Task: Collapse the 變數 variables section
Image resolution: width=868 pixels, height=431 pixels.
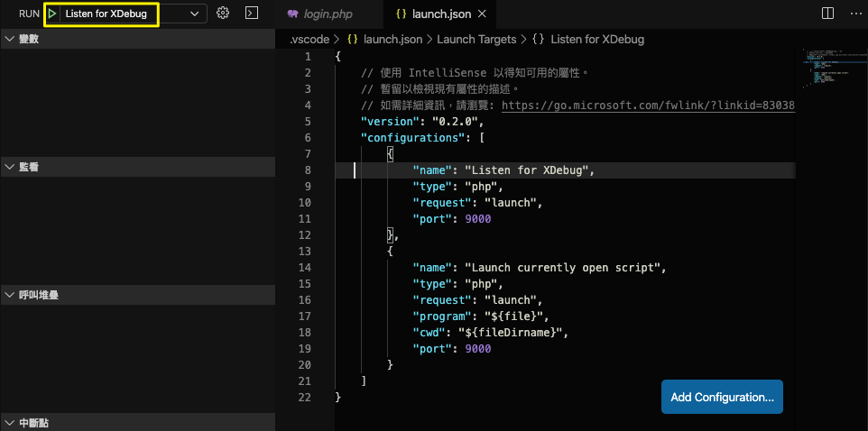Action: click(138, 39)
